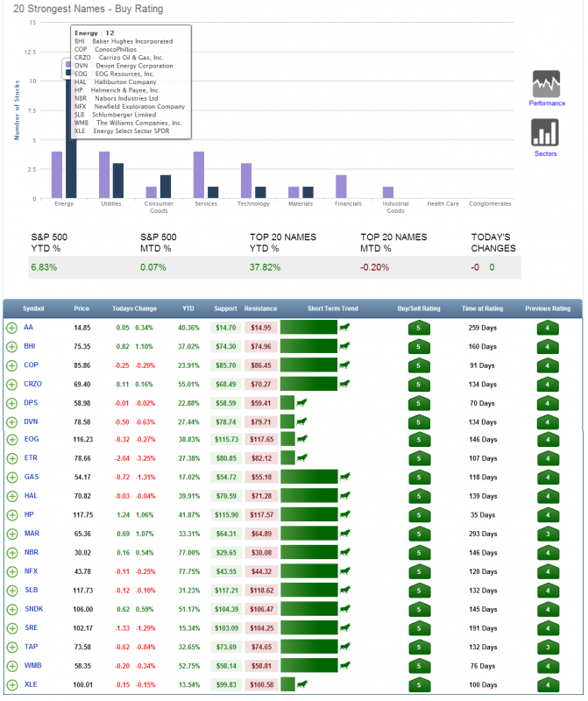
Task: Expand the AA row with plus icon
Action: coord(11,328)
